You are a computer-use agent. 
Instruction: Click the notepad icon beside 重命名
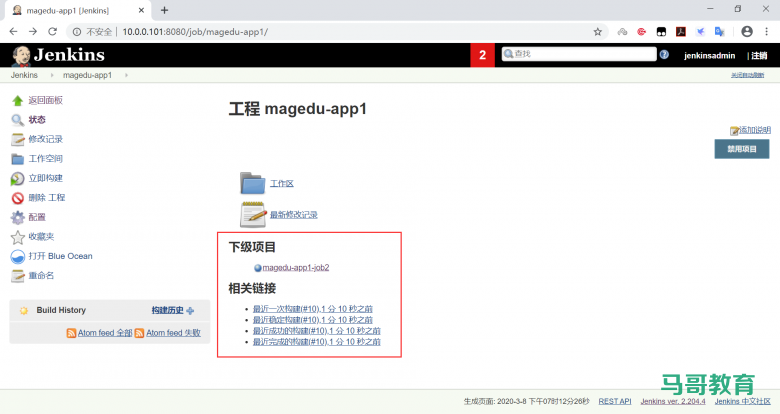(x=17, y=276)
